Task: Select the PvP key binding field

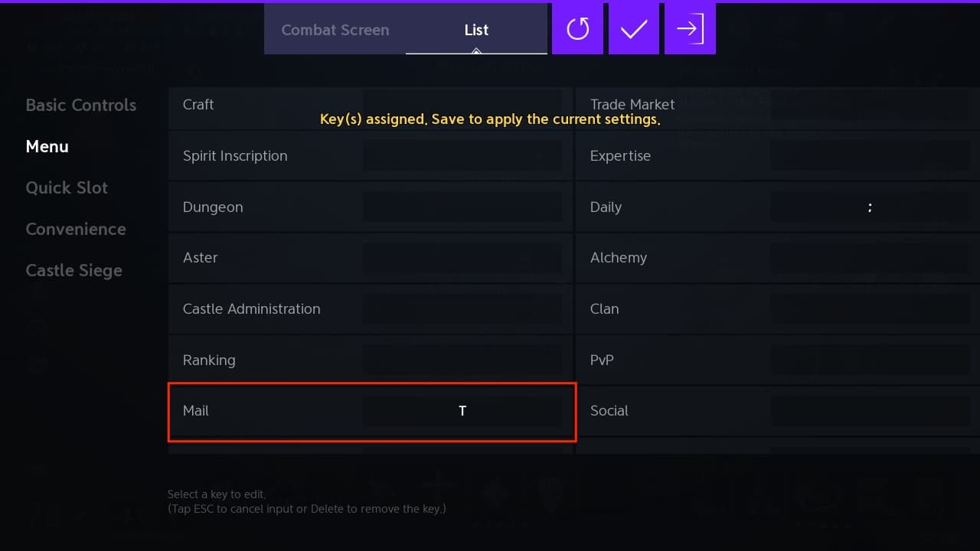Action: click(x=871, y=360)
